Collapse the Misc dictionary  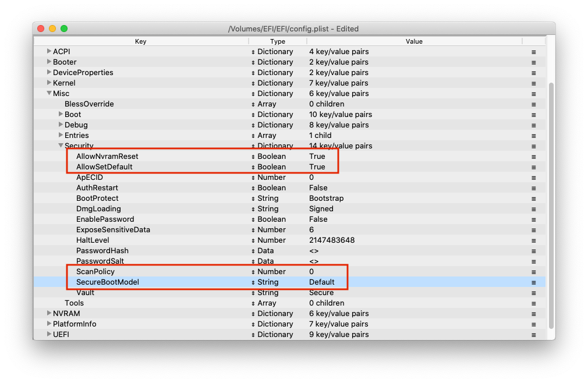coord(49,94)
